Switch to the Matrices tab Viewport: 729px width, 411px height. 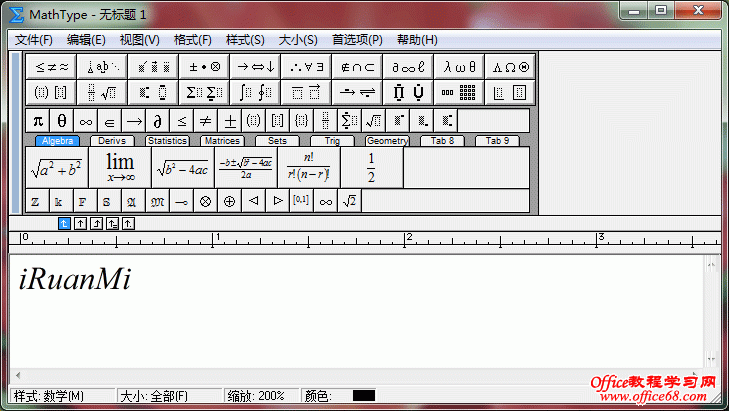tap(222, 140)
